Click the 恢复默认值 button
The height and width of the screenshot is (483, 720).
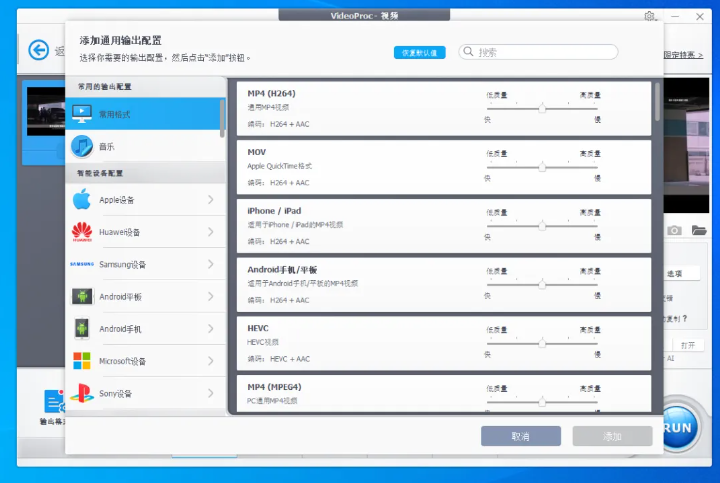419,52
